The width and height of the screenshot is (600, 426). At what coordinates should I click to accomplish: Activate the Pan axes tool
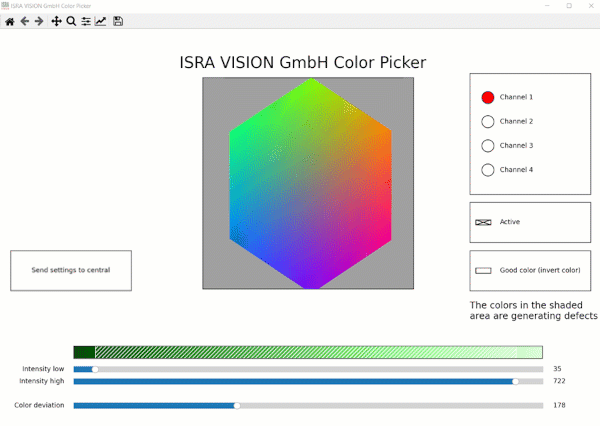[56, 21]
